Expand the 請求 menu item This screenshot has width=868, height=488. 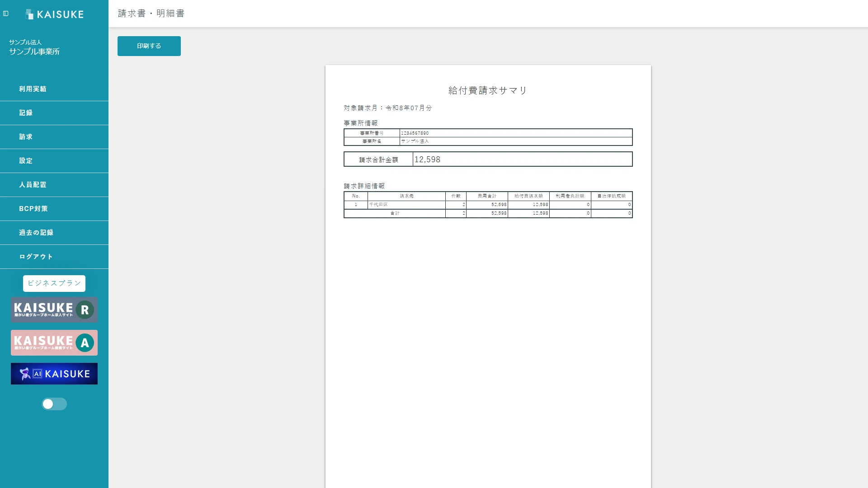pyautogui.click(x=54, y=137)
